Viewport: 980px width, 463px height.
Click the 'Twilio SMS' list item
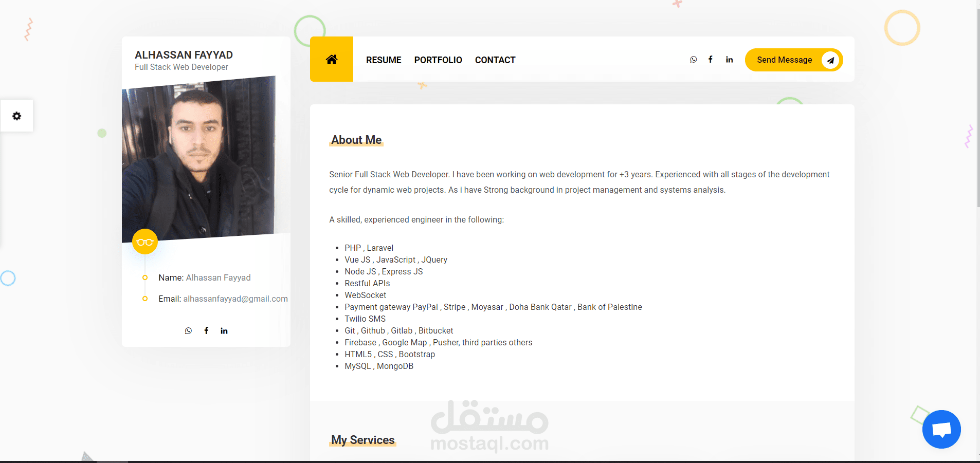(365, 319)
